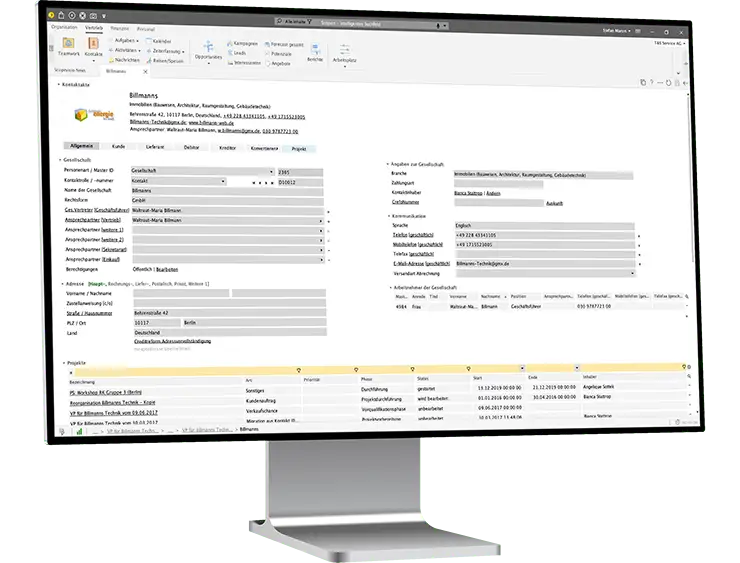Viewport: 740px width, 563px height.
Task: Open Kampagnen in the ribbon
Action: (243, 43)
